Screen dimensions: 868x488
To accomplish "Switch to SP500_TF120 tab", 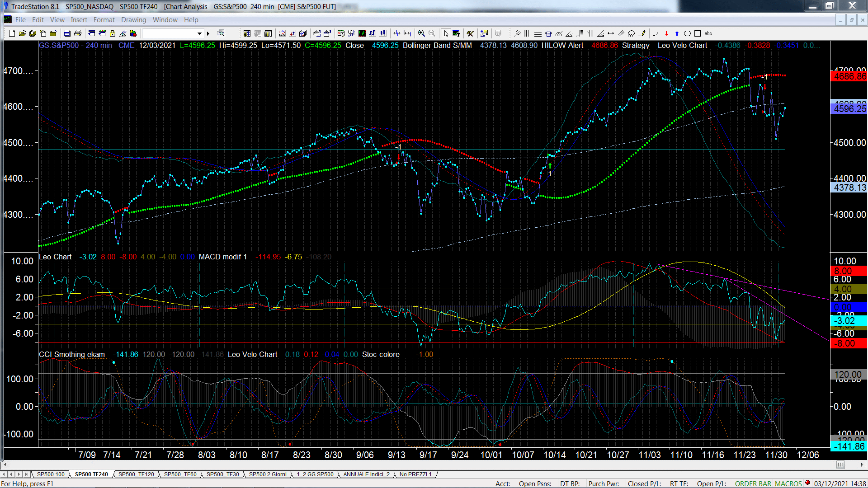I will click(136, 474).
